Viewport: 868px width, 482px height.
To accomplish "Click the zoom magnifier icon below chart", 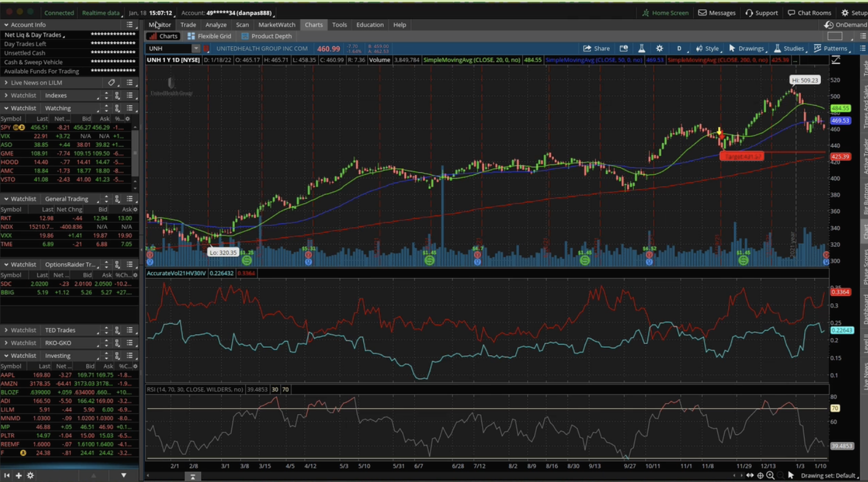I will 770,475.
